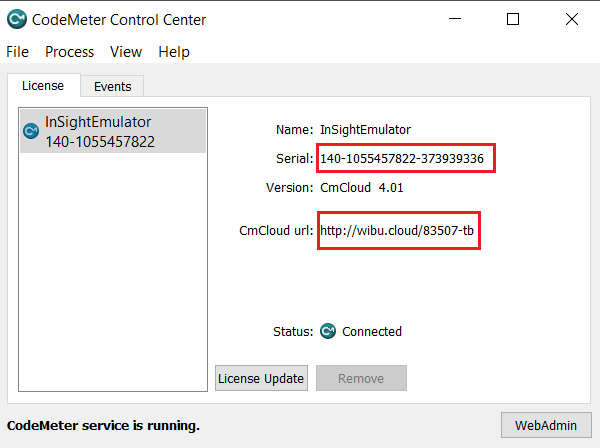Maximize the CodeMeter Control Center window
This screenshot has width=600, height=448.
(x=513, y=18)
